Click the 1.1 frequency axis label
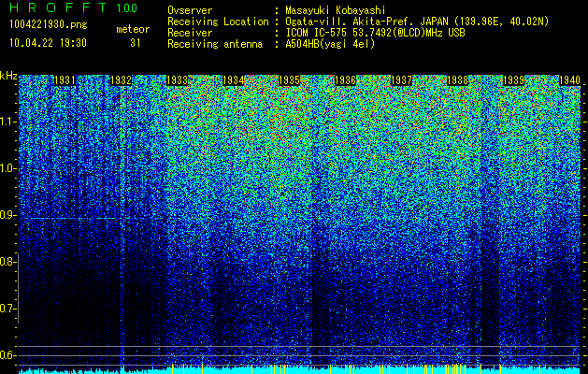The image size is (588, 374). click(x=7, y=122)
